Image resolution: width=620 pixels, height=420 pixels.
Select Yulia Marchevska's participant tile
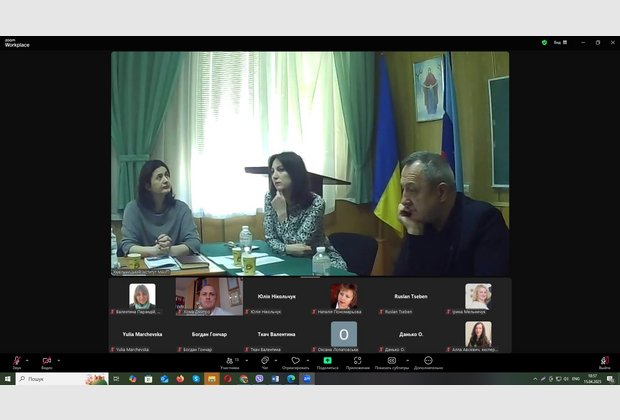click(142, 335)
